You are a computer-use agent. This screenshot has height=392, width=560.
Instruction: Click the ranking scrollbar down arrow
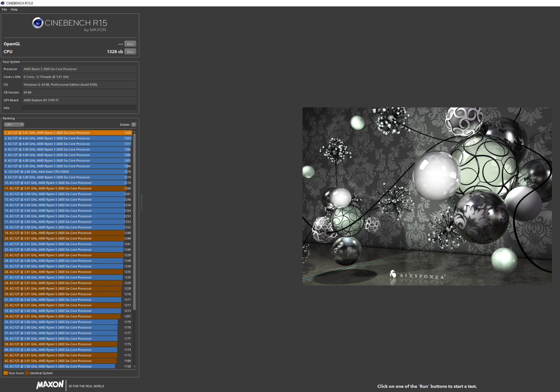[x=134, y=366]
